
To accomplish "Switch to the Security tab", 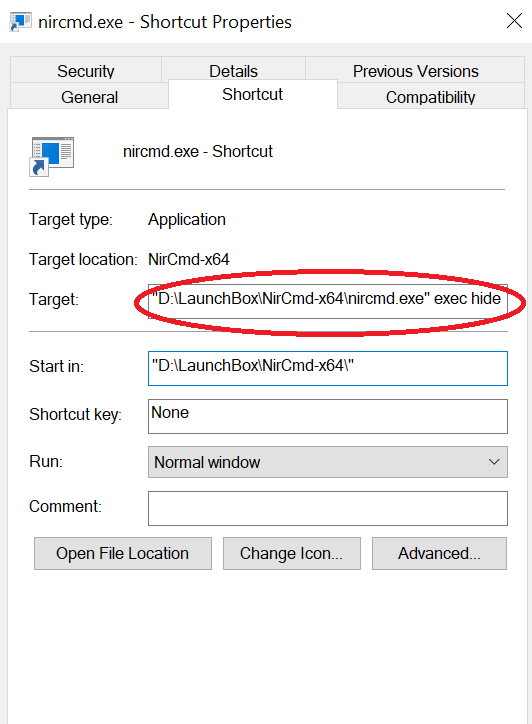I will 85,71.
